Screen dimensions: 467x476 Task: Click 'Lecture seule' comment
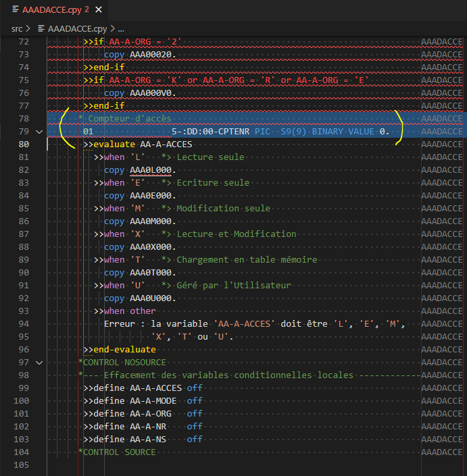211,157
